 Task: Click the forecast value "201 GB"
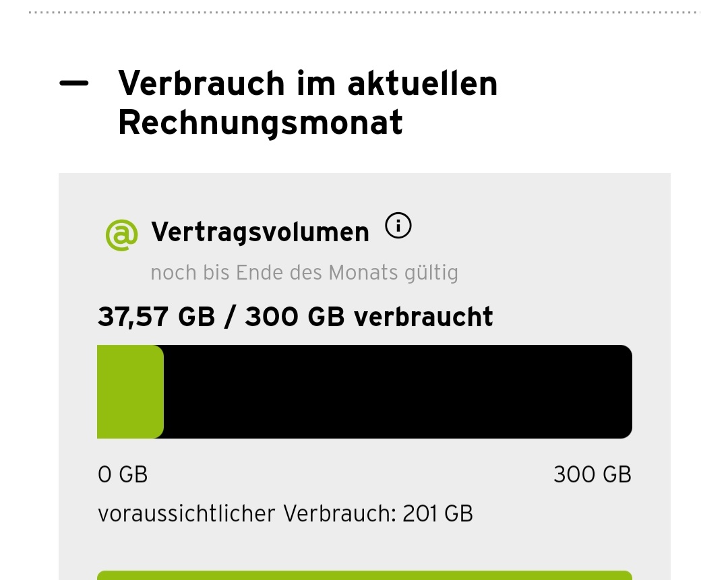point(438,514)
